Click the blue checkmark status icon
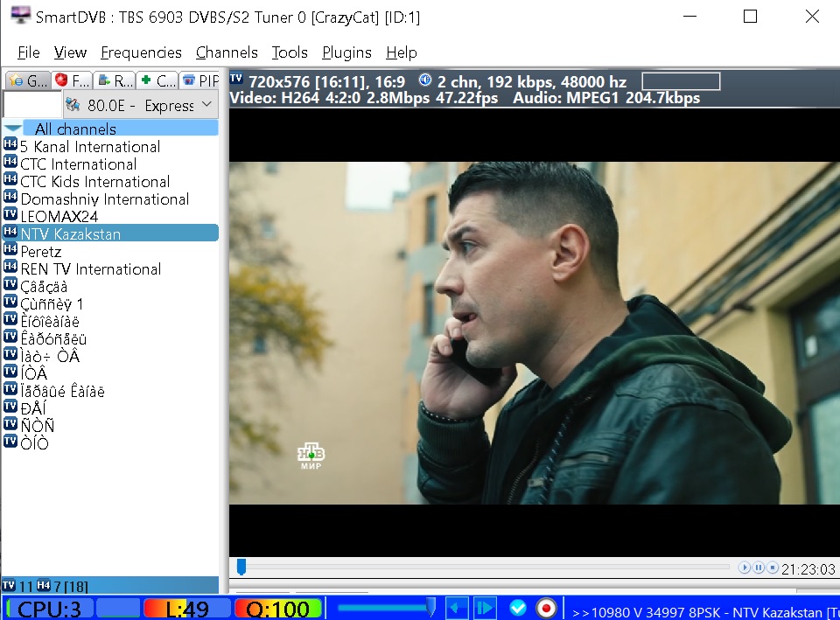 click(x=517, y=609)
